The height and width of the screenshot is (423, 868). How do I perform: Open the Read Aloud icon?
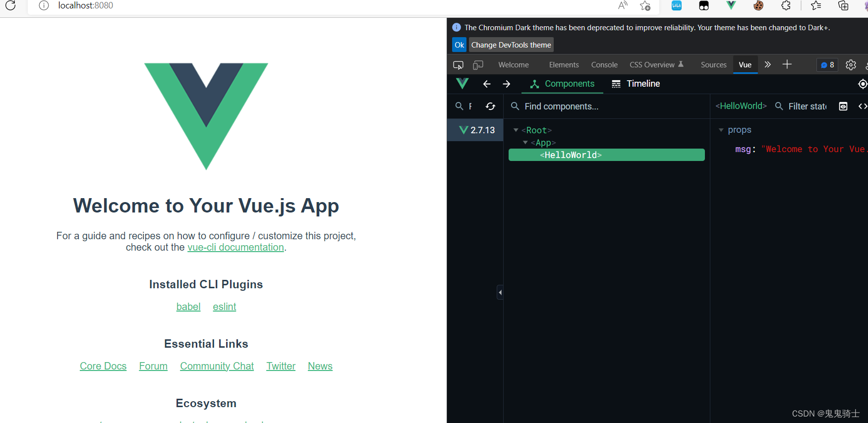point(623,5)
